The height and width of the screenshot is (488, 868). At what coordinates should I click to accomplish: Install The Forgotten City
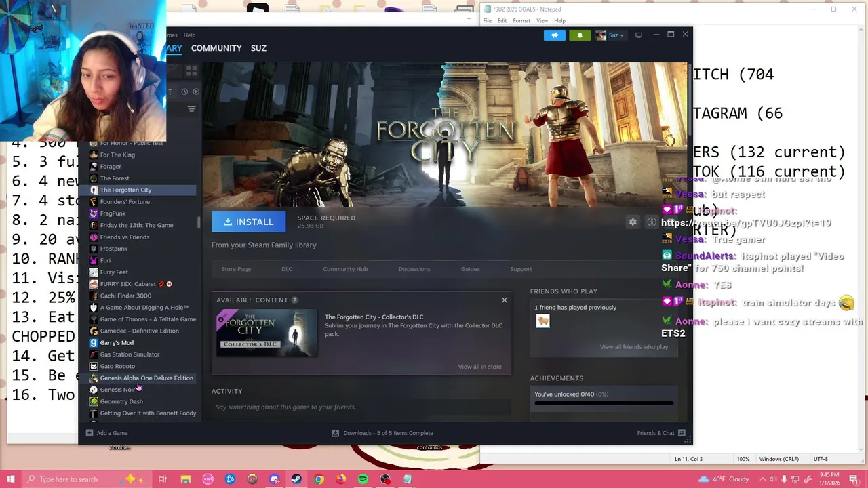[248, 222]
